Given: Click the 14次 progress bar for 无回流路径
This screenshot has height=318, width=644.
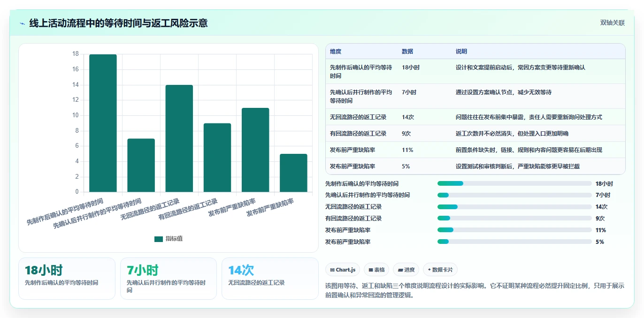Looking at the screenshot, I should (x=514, y=207).
